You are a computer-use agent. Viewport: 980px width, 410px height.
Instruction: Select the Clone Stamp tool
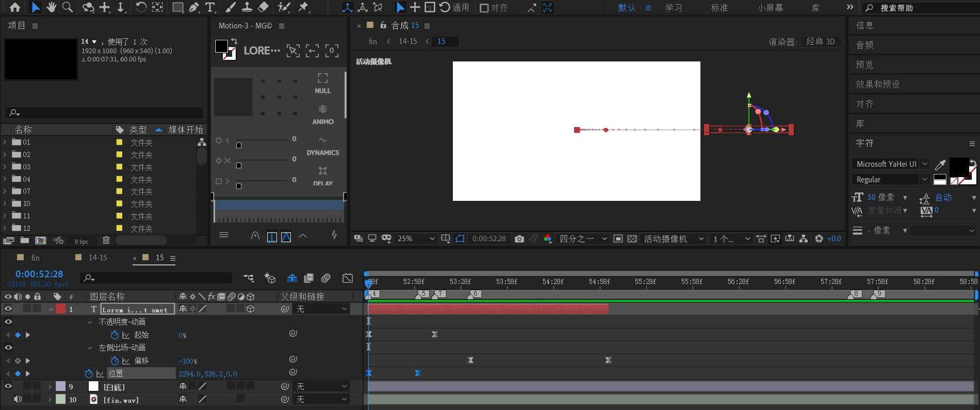(247, 7)
